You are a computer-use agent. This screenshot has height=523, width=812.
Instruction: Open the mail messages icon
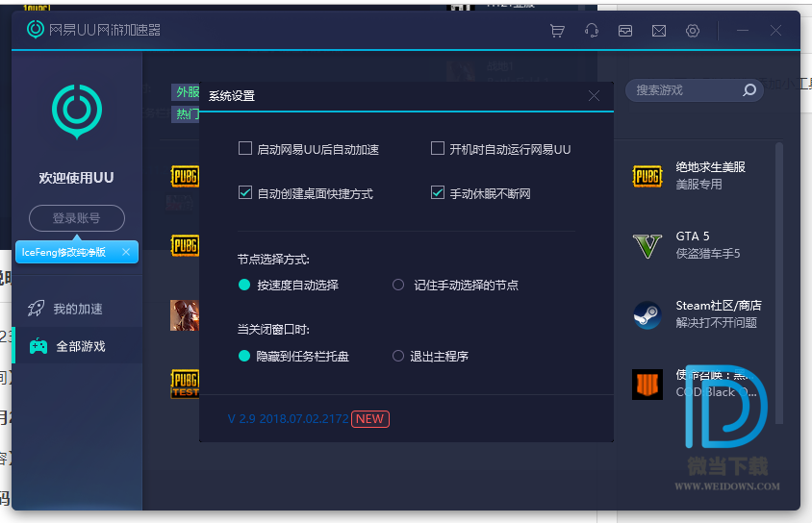[x=659, y=31]
